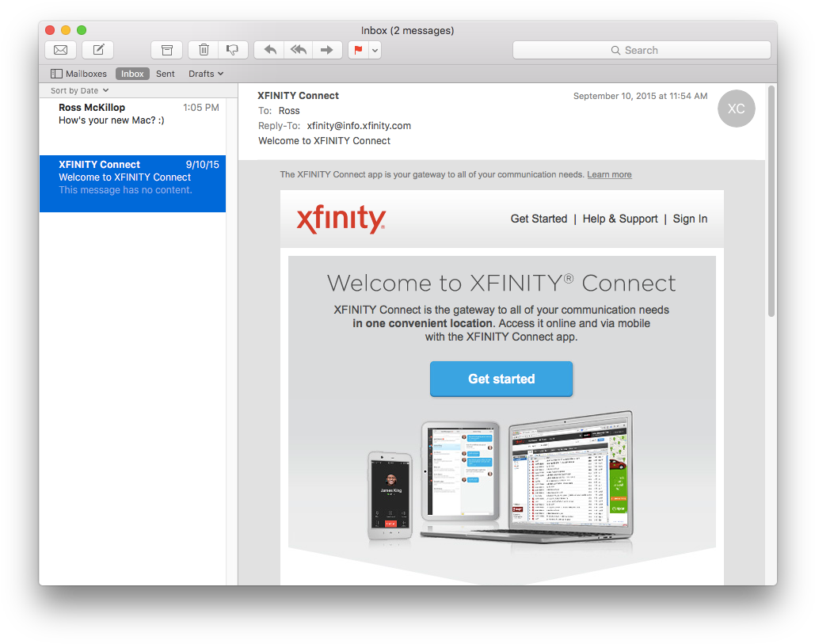Expand the Drafts chevron
This screenshot has width=815, height=644.
click(x=219, y=73)
